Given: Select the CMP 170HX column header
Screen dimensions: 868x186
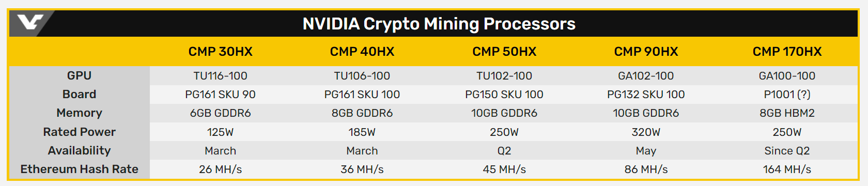Looking at the screenshot, I should 787,52.
